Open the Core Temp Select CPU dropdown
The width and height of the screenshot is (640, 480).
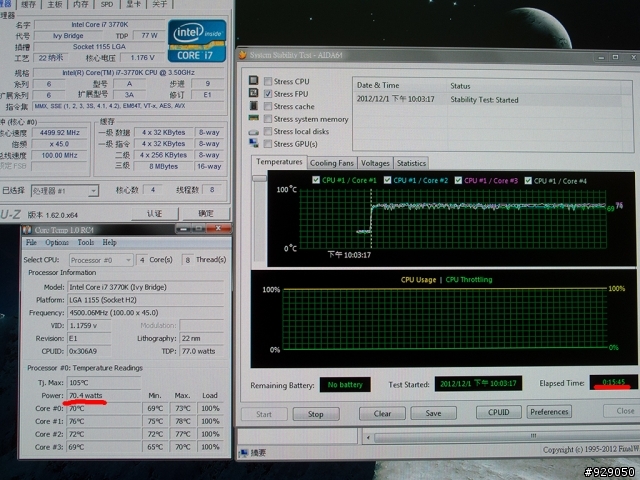click(x=101, y=260)
